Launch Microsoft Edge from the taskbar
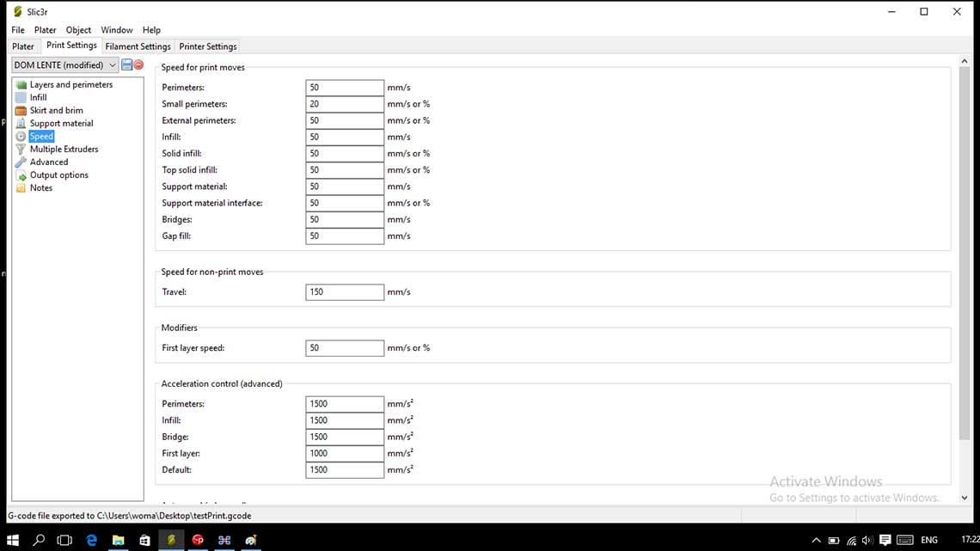980x551 pixels. [92, 541]
